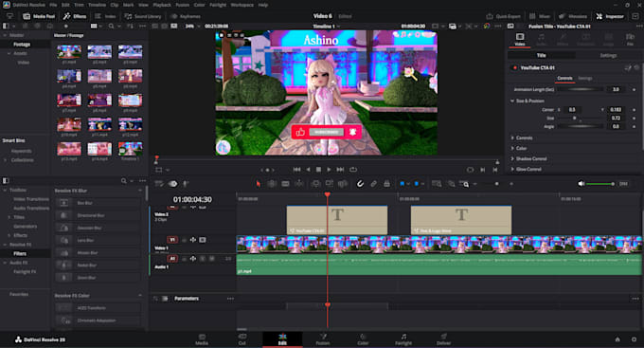
Task: Jump to the first frame
Action: [x=296, y=170]
